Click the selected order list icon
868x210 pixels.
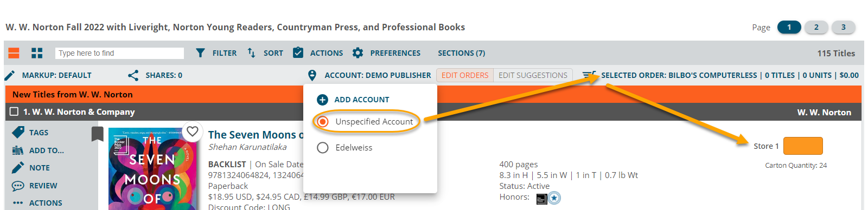tap(589, 75)
